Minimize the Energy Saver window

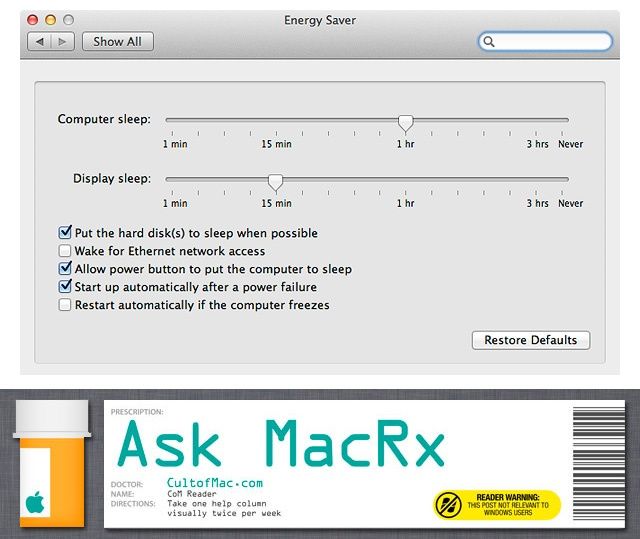[x=51, y=20]
